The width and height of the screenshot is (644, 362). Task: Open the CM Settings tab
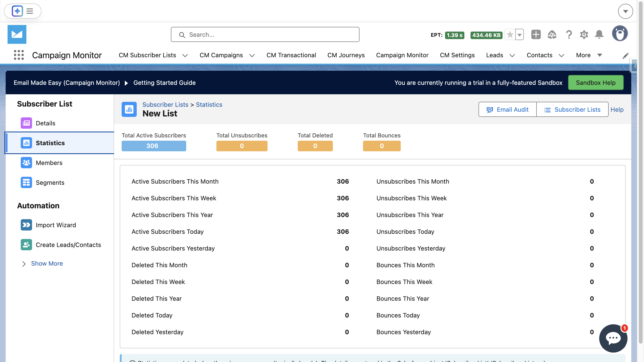click(x=457, y=55)
